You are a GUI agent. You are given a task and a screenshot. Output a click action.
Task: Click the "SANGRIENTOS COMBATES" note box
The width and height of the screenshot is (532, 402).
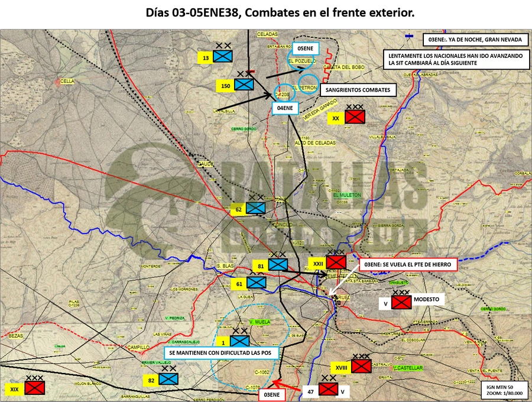tap(358, 90)
